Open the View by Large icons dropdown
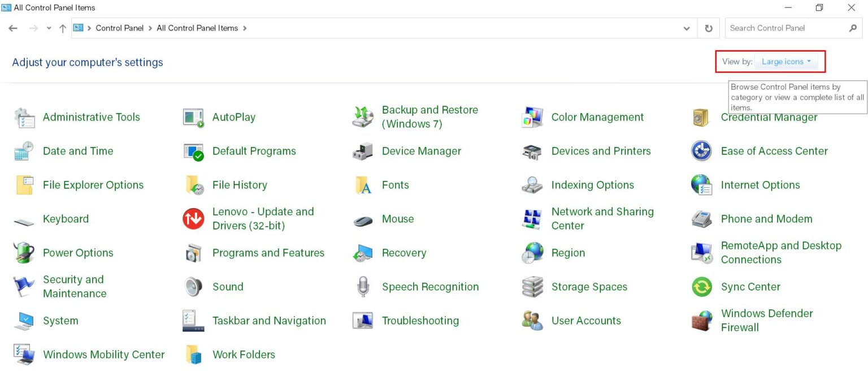This screenshot has width=868, height=380. coord(785,62)
